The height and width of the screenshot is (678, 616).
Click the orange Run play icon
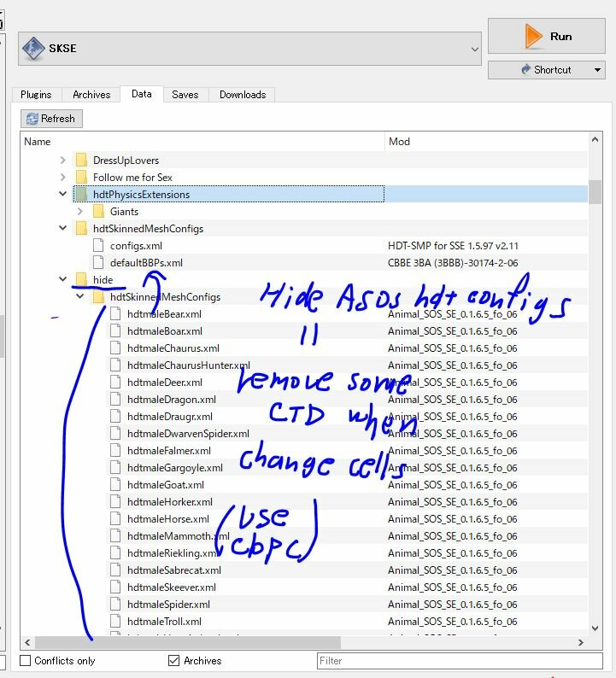click(533, 37)
